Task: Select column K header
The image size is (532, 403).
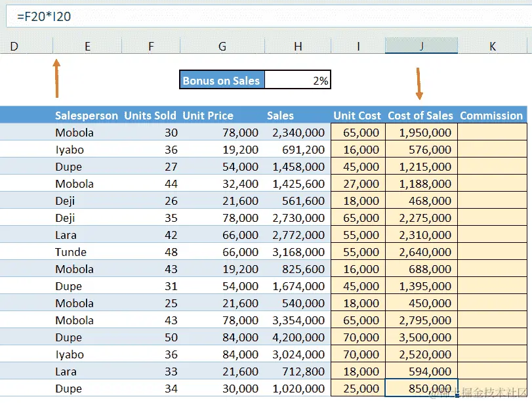Action: point(492,46)
